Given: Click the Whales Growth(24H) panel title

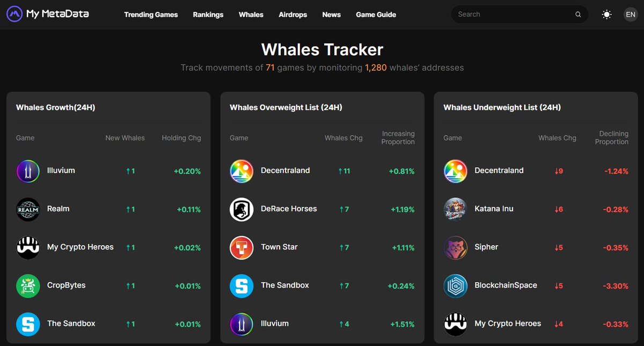Looking at the screenshot, I should tap(56, 107).
